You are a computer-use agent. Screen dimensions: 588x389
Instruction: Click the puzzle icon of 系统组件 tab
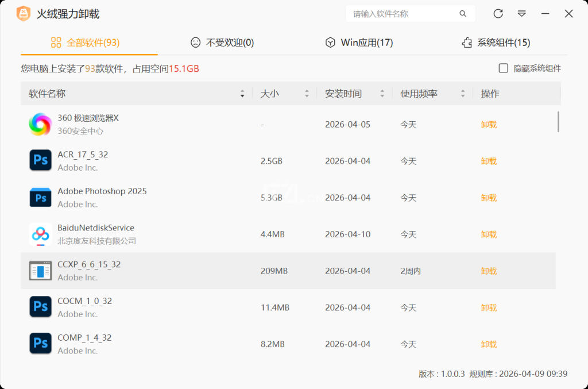(x=467, y=43)
